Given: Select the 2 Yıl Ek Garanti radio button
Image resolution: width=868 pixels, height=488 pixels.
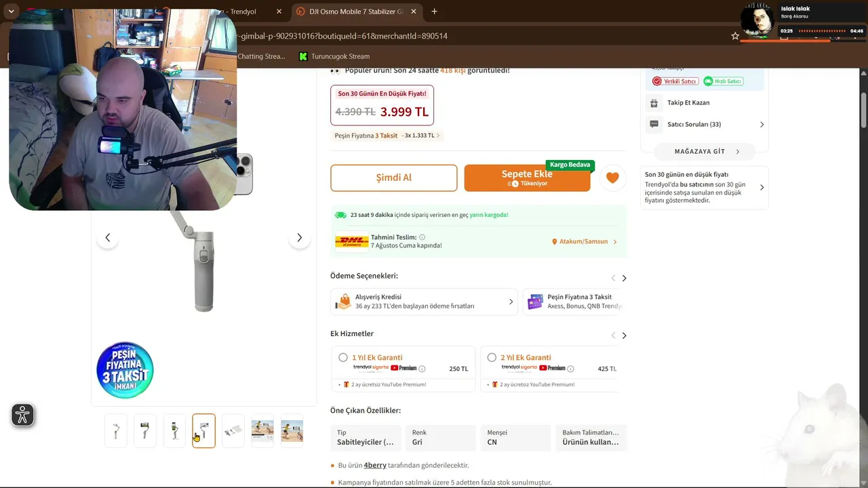Looking at the screenshot, I should 492,357.
